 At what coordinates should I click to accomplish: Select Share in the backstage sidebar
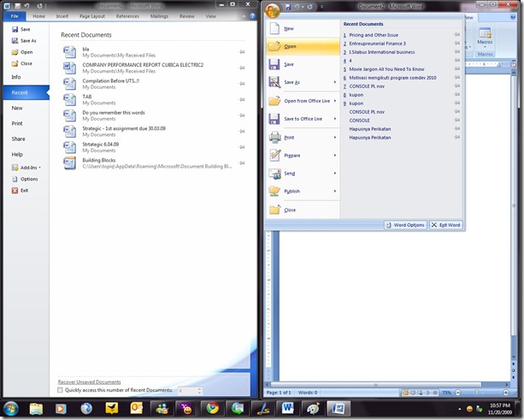point(18,139)
